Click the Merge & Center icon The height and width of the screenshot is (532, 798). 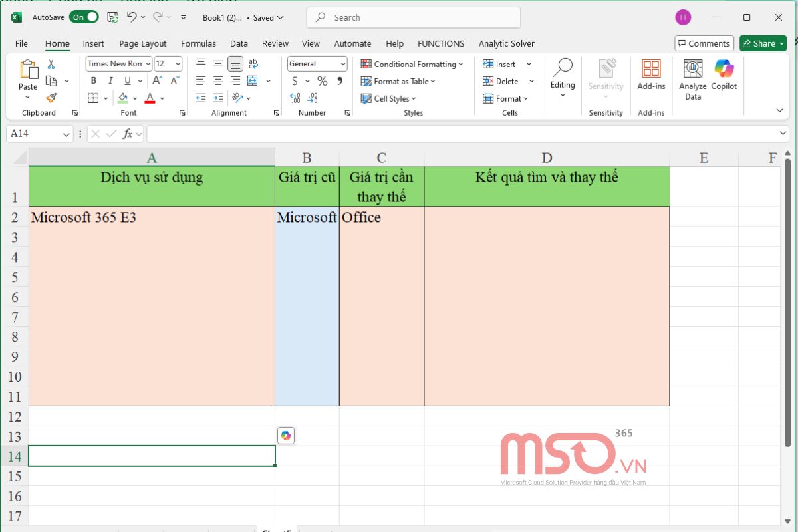point(253,81)
